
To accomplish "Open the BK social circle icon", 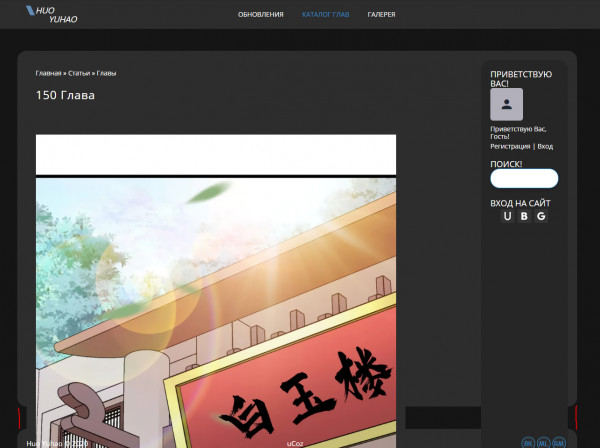I will pos(528,443).
